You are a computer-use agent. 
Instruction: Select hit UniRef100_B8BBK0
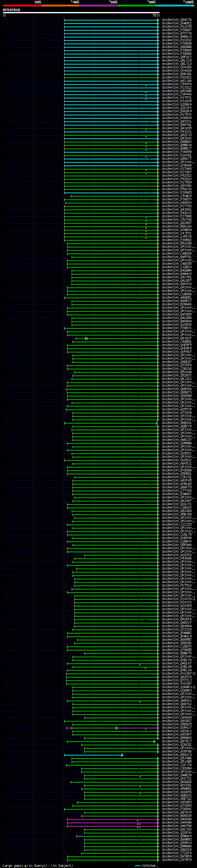point(176,142)
